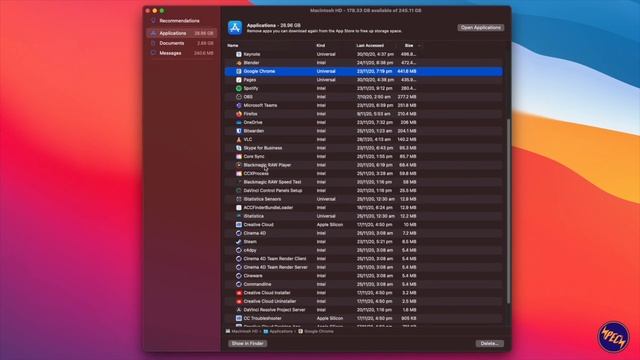Click the VLC cone icon

click(239, 139)
